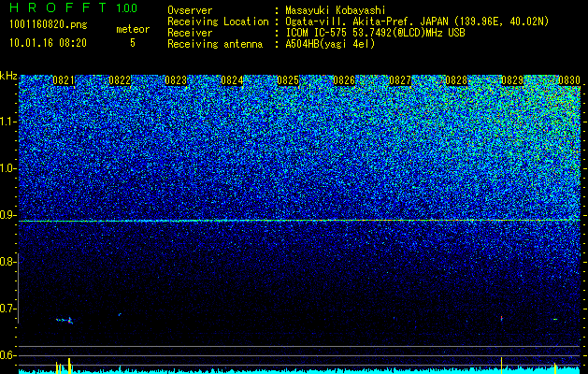Click the 'Receiver' field label

pos(190,33)
